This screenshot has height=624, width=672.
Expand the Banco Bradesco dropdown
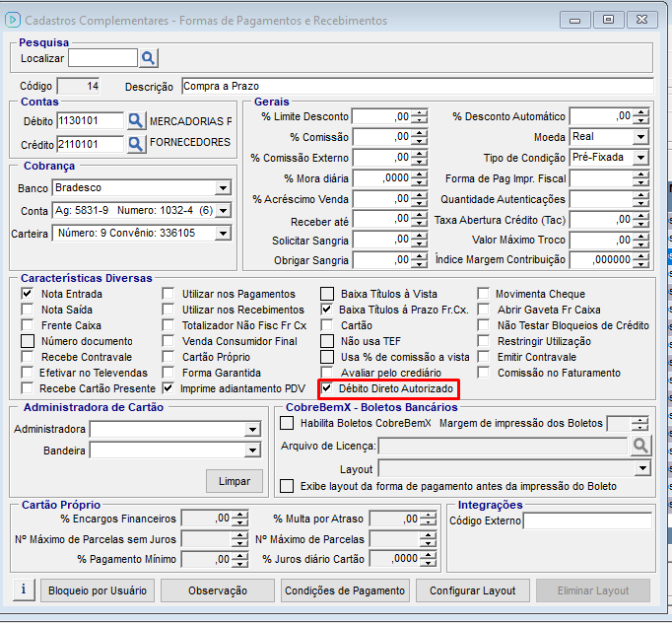click(x=223, y=188)
